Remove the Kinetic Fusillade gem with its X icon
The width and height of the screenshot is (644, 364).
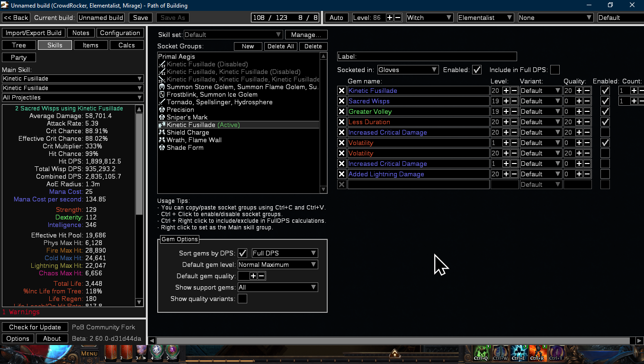click(x=341, y=91)
